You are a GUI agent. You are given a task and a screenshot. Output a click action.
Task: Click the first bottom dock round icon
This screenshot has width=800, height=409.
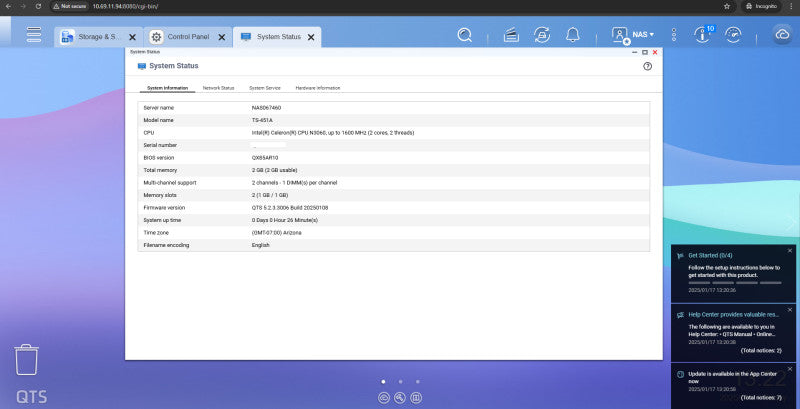tap(384, 398)
